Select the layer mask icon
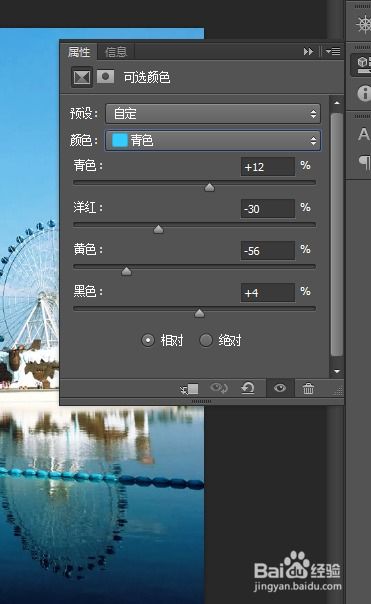This screenshot has height=604, width=371. coord(105,76)
